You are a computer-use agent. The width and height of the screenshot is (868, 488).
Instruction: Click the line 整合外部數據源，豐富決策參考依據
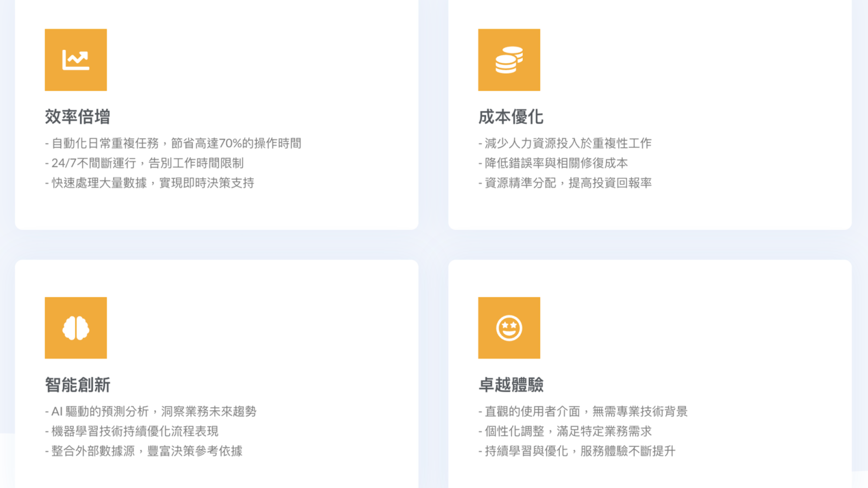pyautogui.click(x=144, y=451)
